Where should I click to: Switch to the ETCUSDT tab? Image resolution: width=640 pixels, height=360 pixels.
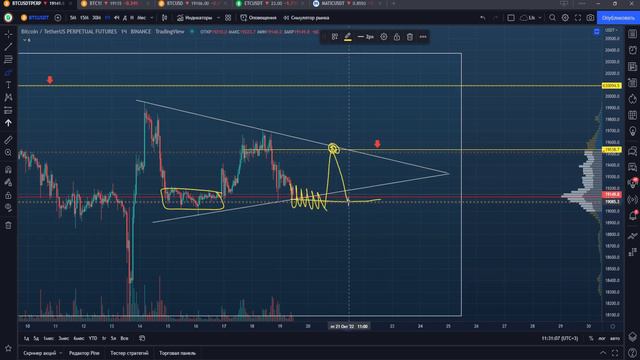269,4
